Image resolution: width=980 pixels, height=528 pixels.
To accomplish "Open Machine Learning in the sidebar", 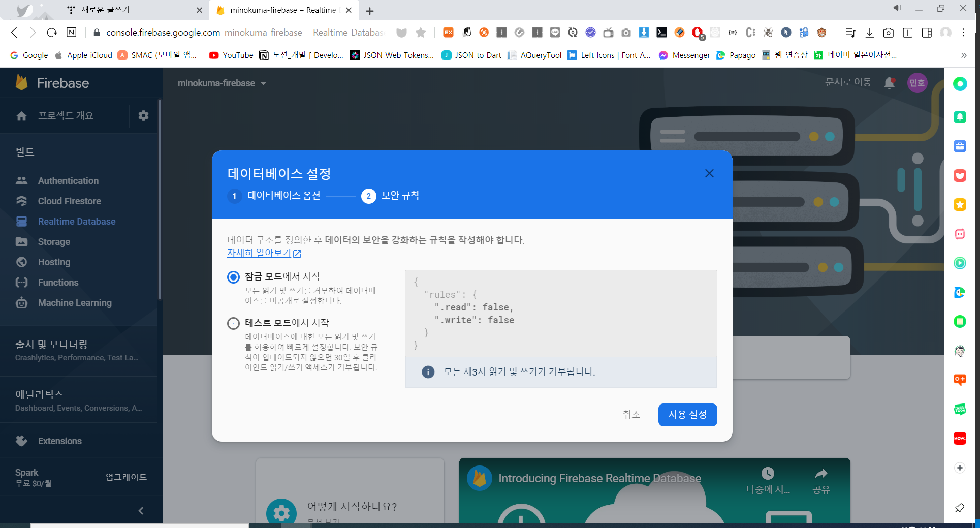I will (75, 303).
